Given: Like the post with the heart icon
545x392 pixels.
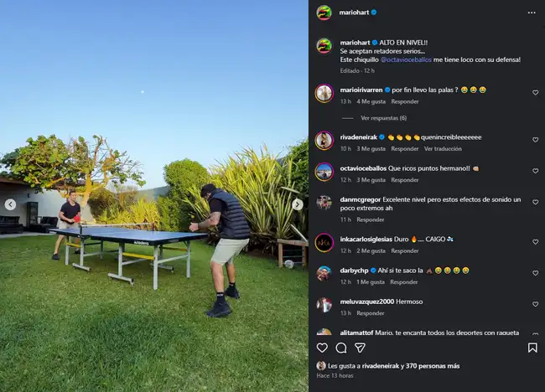Looking at the screenshot, I should coord(322,348).
